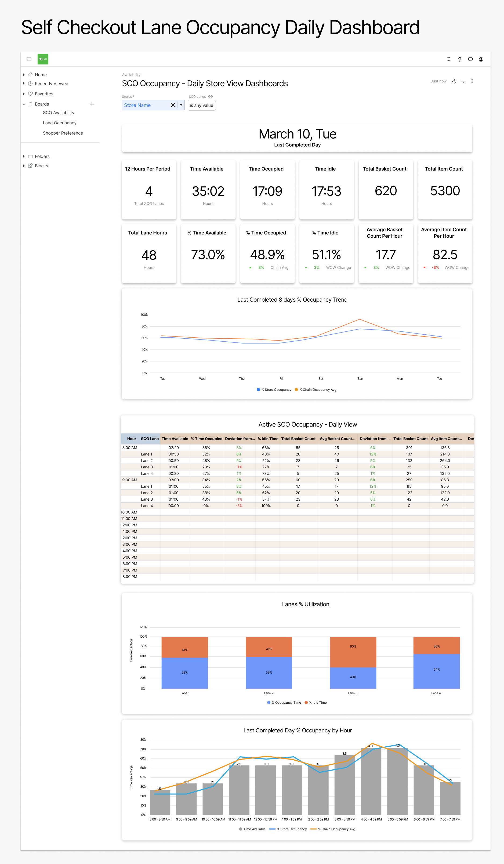Click the Boards clipboard icon
The image size is (504, 864).
(30, 104)
